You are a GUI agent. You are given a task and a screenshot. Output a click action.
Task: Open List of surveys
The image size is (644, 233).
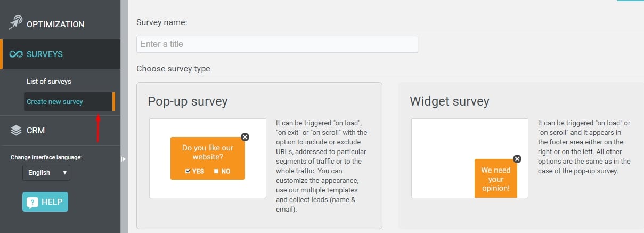pyautogui.click(x=49, y=82)
